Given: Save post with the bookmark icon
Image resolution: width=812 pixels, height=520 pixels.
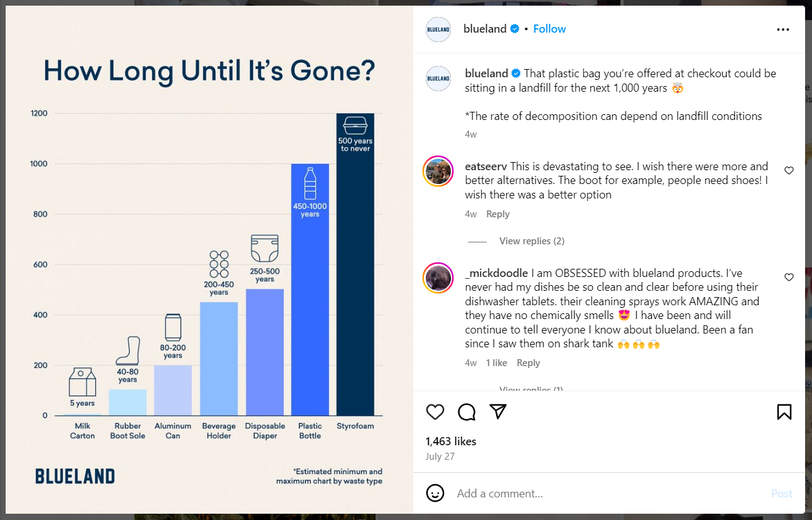Looking at the screenshot, I should [x=784, y=412].
